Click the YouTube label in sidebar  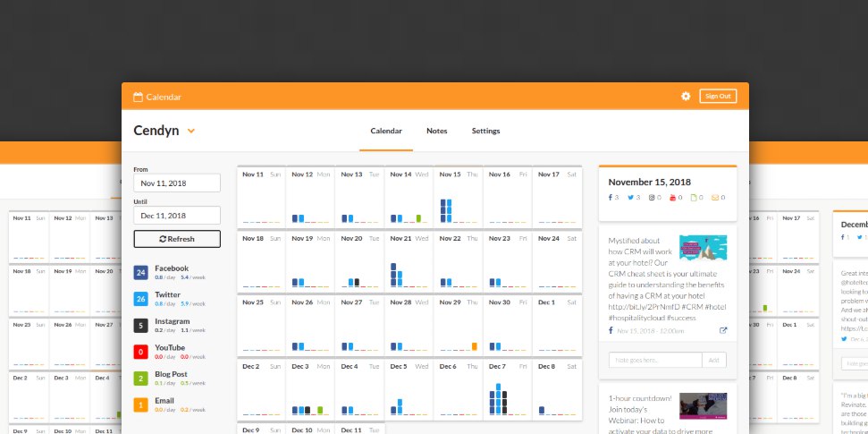(x=170, y=348)
